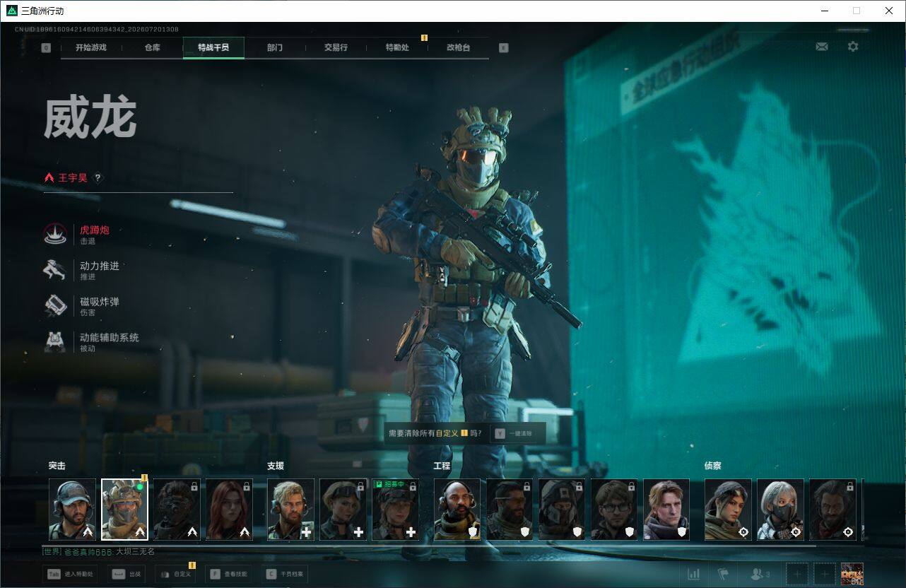
Task: Select the bald engineer operator portrait
Action: (x=457, y=510)
